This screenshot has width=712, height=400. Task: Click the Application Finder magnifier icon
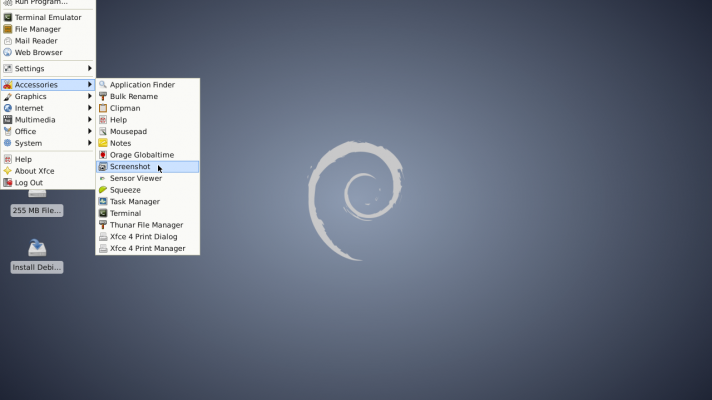[103, 85]
